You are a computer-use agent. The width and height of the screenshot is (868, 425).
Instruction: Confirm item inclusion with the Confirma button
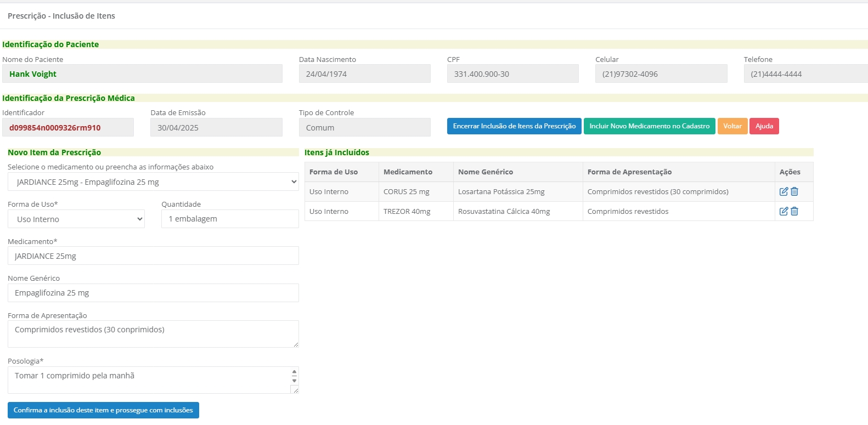103,410
